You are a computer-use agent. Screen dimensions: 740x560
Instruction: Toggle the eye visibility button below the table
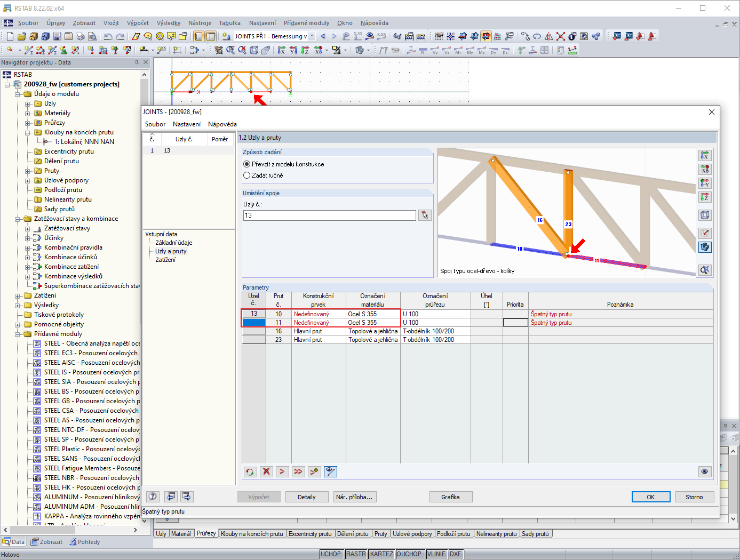click(x=705, y=471)
